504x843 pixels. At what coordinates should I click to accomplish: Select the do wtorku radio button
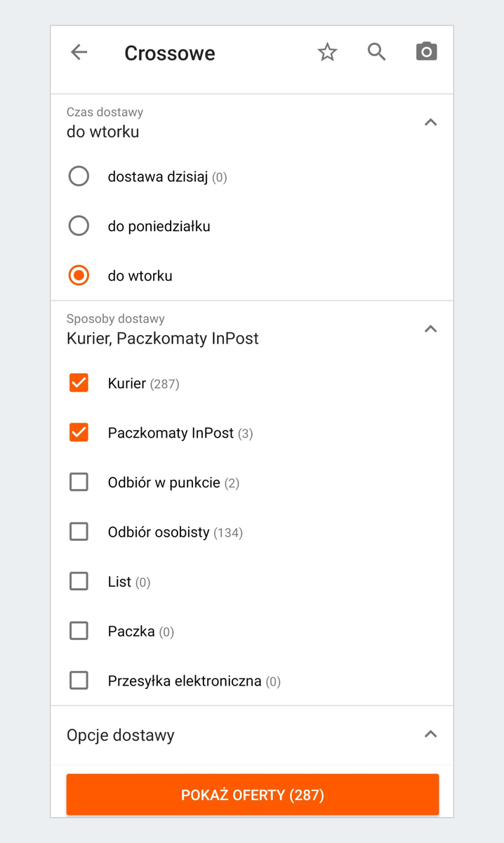click(79, 275)
